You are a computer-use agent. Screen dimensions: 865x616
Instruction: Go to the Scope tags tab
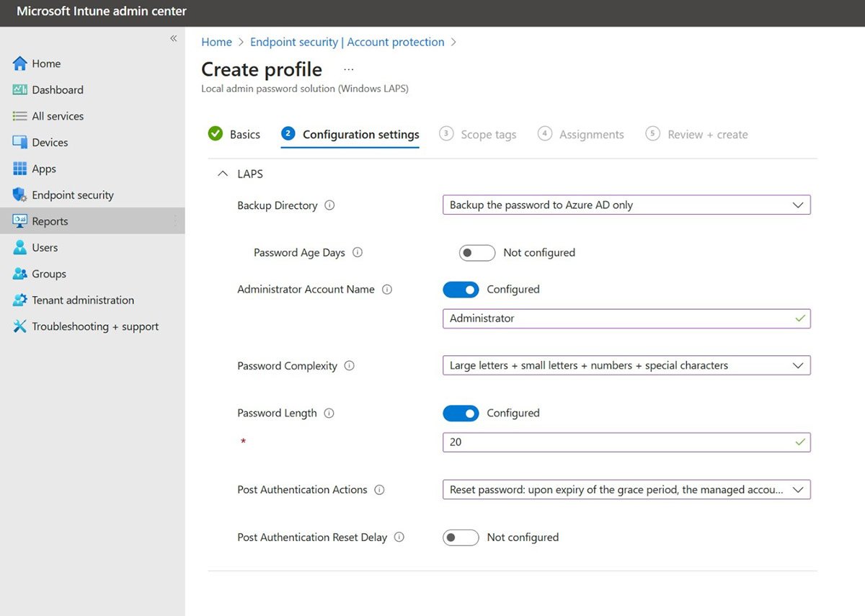click(x=487, y=135)
